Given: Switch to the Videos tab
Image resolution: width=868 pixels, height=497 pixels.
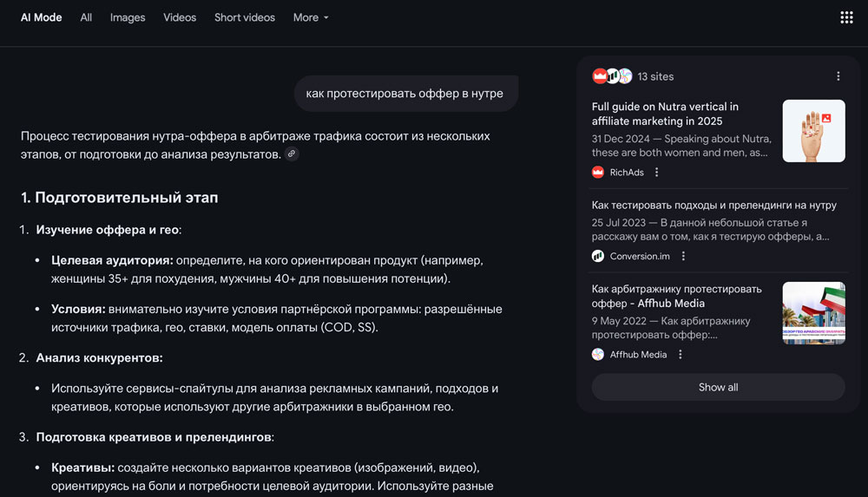Looking at the screenshot, I should pyautogui.click(x=180, y=17).
